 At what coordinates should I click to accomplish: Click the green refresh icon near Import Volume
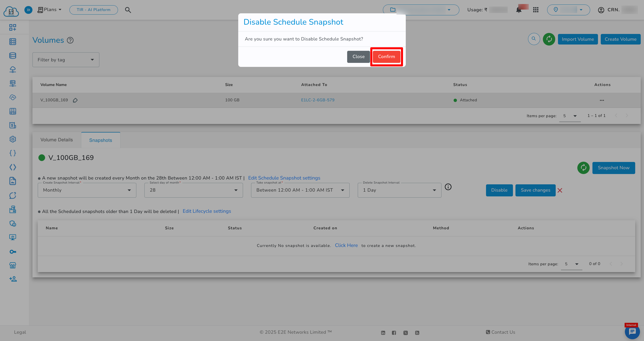(549, 39)
